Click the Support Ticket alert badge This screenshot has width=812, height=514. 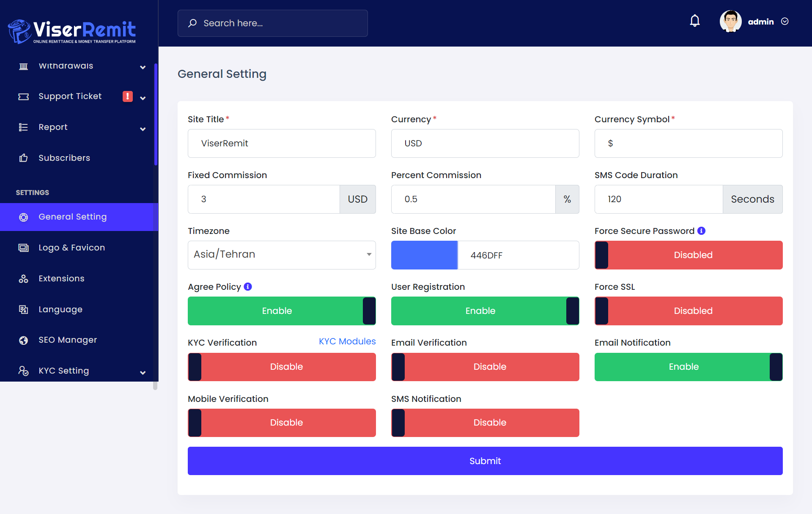[x=127, y=96]
